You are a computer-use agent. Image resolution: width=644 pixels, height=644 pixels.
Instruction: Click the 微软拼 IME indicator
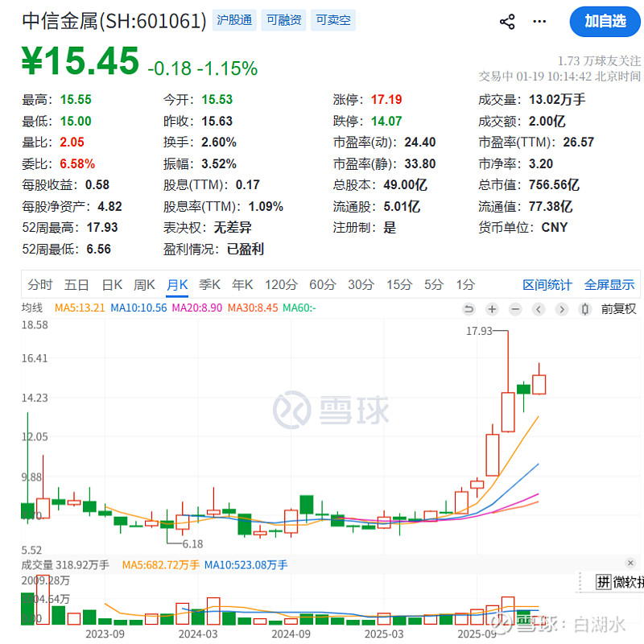click(619, 582)
